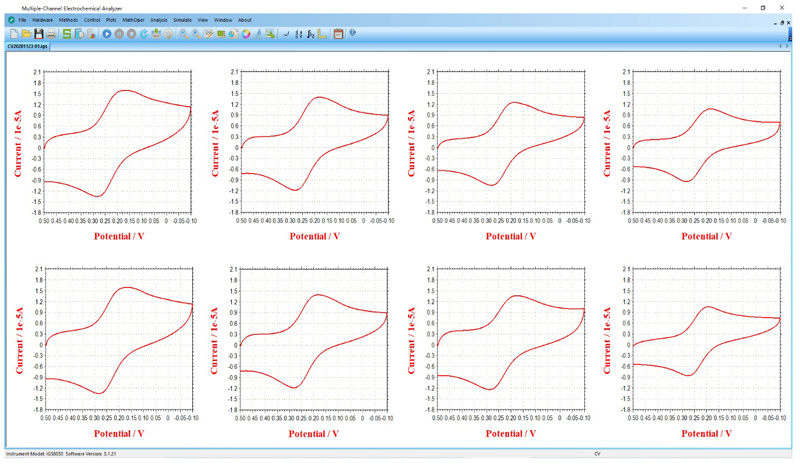Open a file with the folder icon
800x466 pixels.
click(27, 34)
